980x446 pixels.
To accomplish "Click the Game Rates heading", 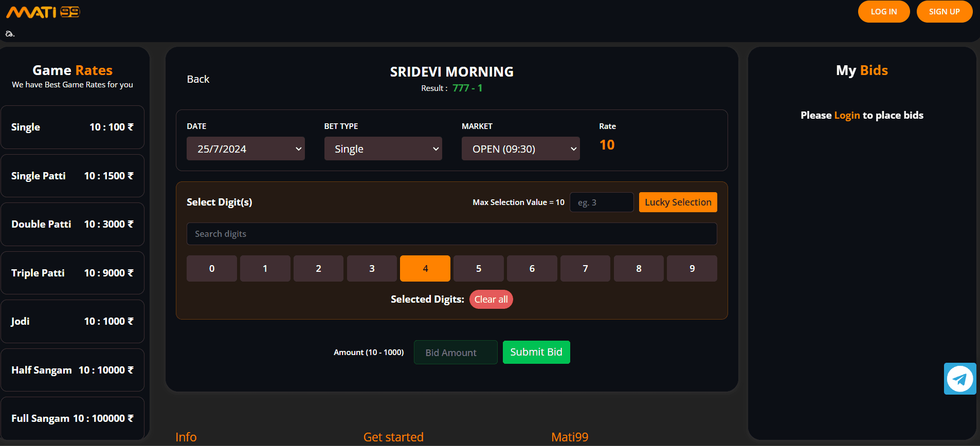I will 72,70.
